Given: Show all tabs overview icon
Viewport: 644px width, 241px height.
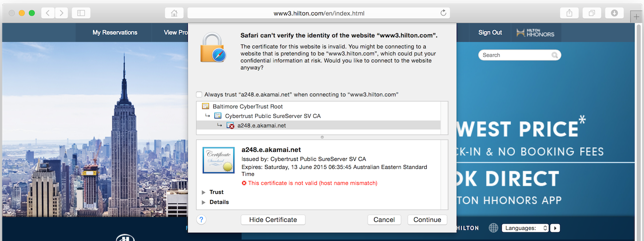Looking at the screenshot, I should coord(592,13).
